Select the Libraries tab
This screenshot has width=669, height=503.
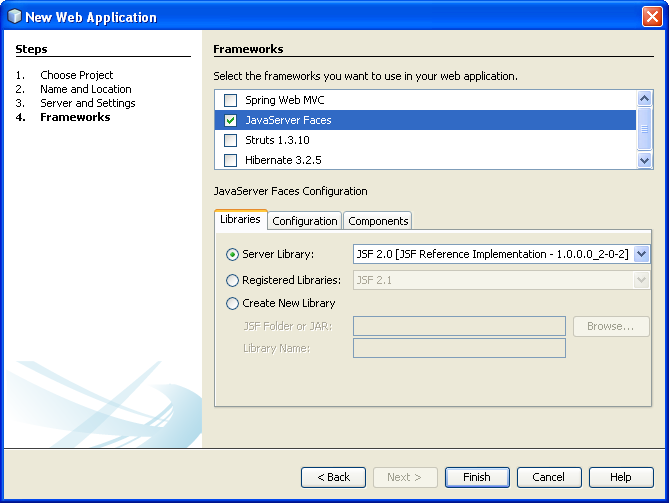240,219
